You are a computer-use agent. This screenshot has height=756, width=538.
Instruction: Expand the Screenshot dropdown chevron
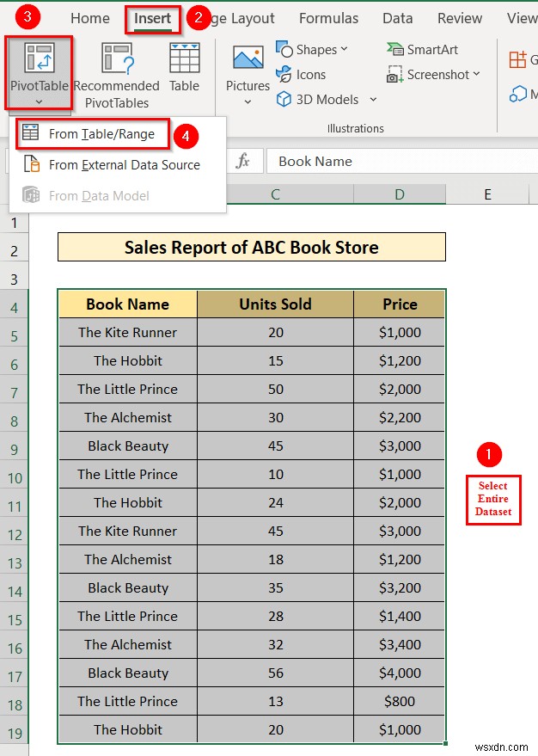[x=476, y=74]
